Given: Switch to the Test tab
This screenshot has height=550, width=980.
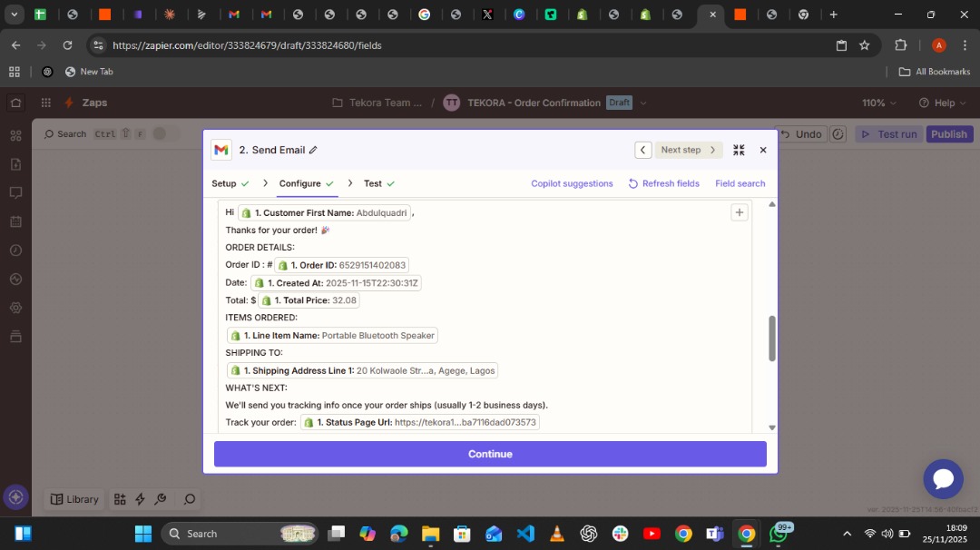Looking at the screenshot, I should pos(378,183).
